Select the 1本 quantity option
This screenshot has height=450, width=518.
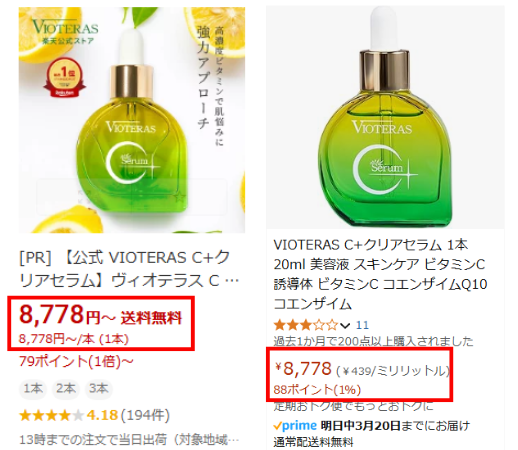click(33, 389)
